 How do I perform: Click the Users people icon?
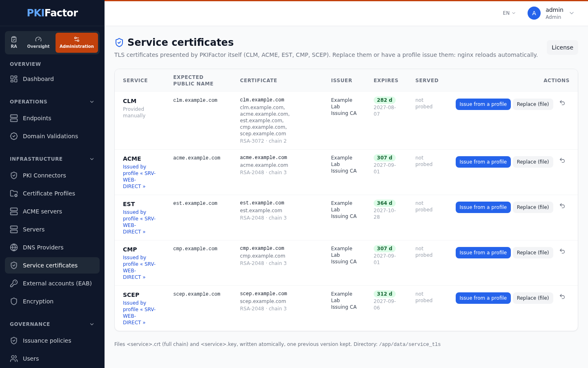pos(14,359)
